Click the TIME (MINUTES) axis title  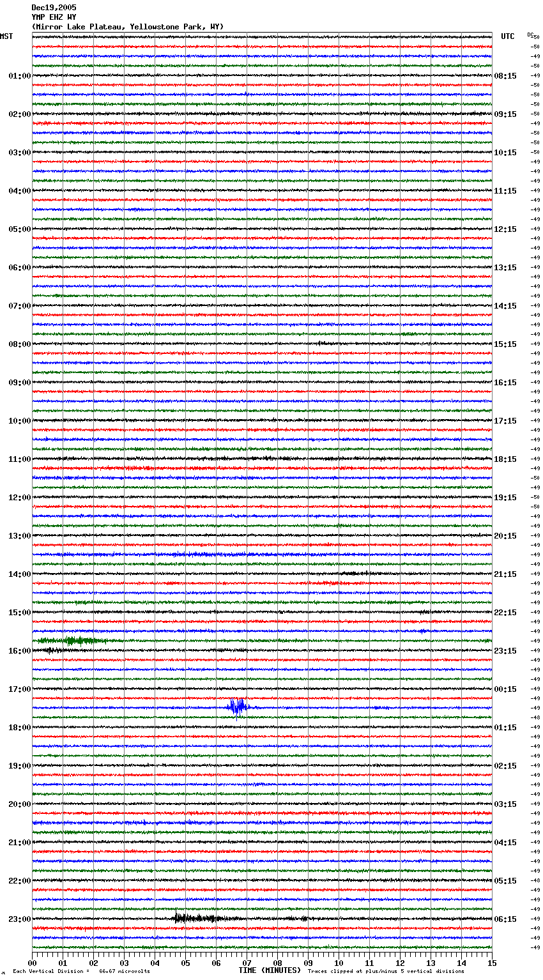point(270,970)
